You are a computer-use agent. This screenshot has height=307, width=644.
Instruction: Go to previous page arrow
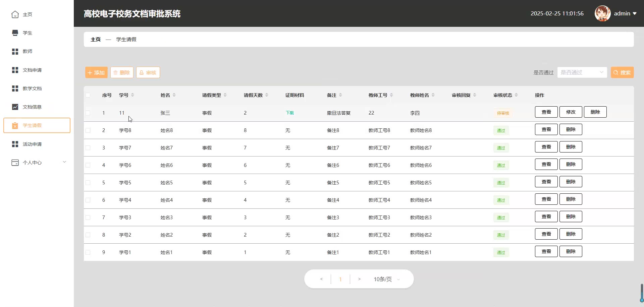tap(321, 279)
